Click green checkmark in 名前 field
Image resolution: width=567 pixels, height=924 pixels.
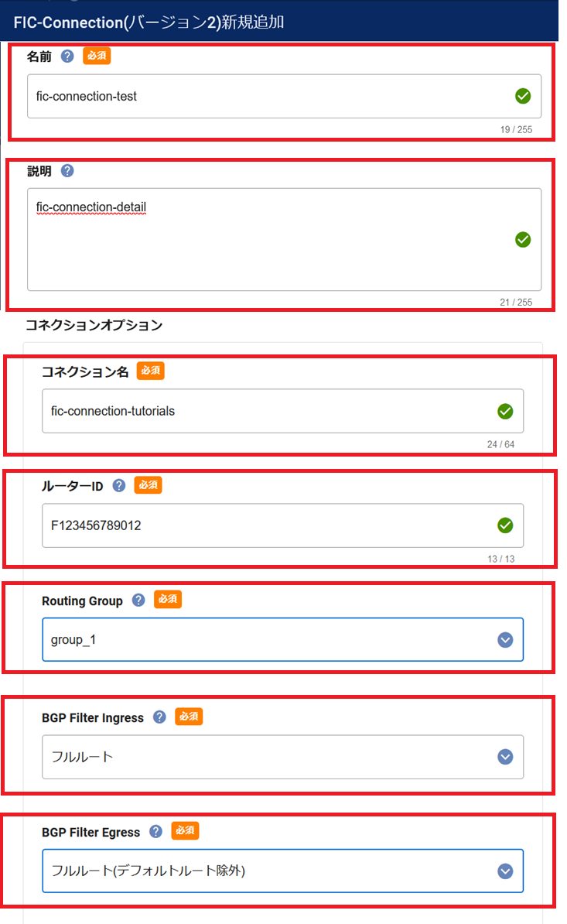click(x=523, y=96)
